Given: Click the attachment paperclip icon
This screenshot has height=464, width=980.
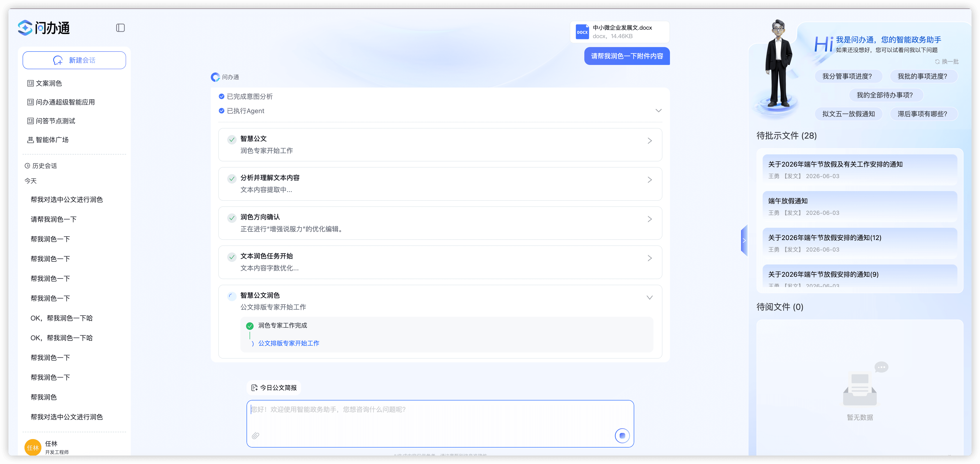Looking at the screenshot, I should [x=255, y=436].
